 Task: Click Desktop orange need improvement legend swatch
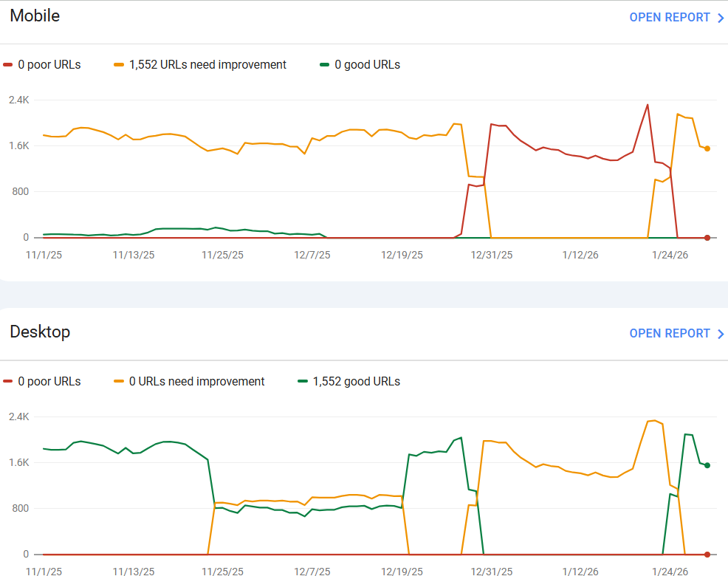119,381
